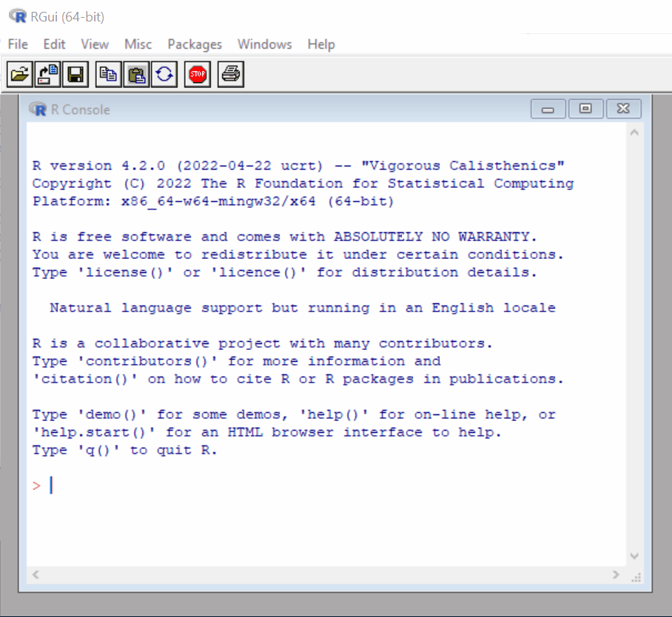Close the R Console window
672x617 pixels.
point(624,109)
